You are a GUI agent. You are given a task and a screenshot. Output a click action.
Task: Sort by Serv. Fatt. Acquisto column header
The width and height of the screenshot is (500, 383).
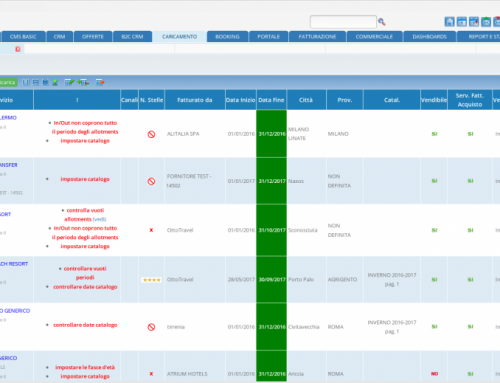click(x=470, y=100)
